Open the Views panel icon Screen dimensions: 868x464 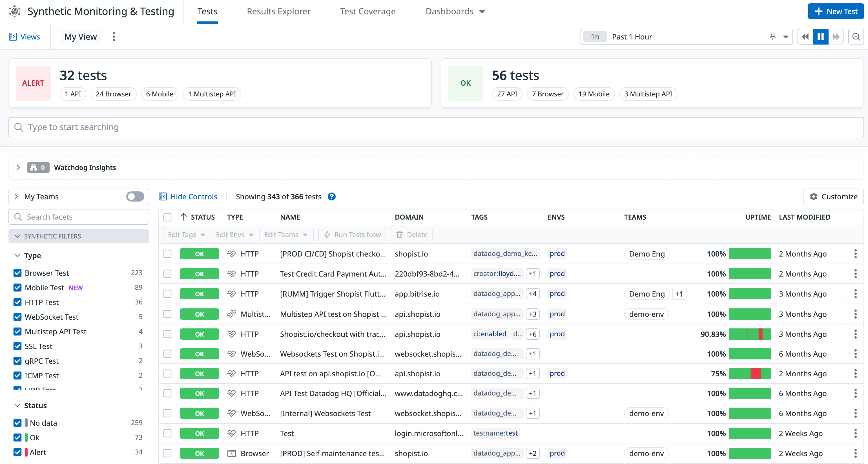(x=13, y=37)
